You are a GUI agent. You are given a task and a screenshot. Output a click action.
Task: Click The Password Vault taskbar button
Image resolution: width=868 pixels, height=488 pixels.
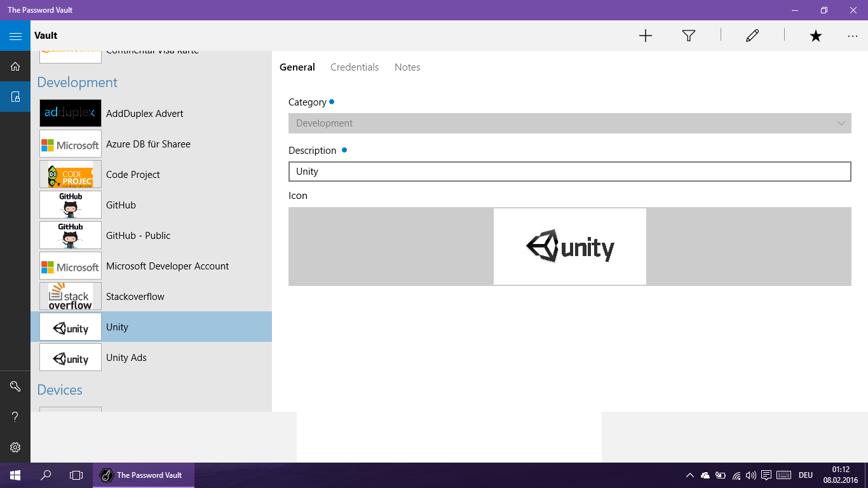click(144, 475)
